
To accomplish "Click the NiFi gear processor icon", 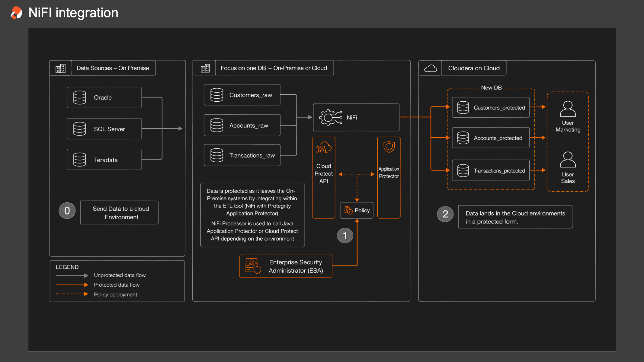I will (331, 117).
